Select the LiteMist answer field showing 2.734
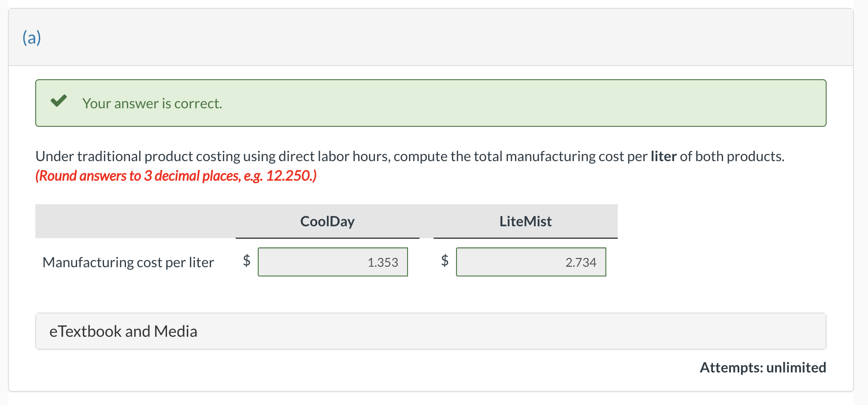 [x=531, y=262]
